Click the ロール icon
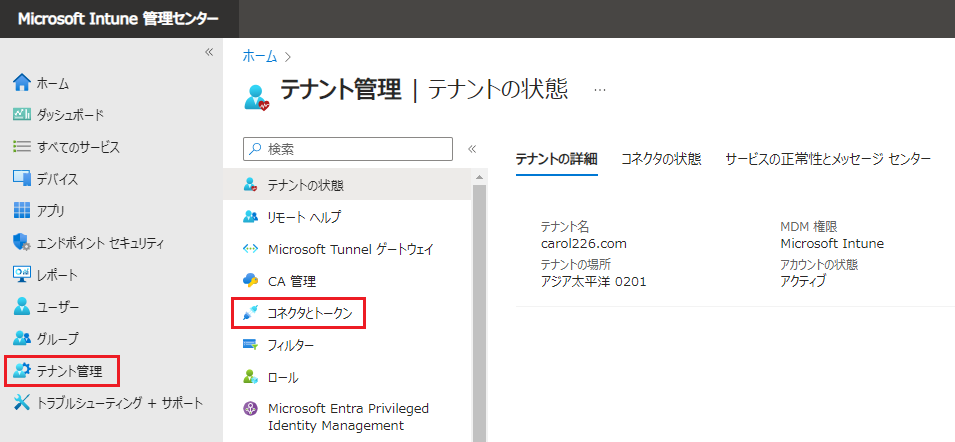 click(250, 377)
